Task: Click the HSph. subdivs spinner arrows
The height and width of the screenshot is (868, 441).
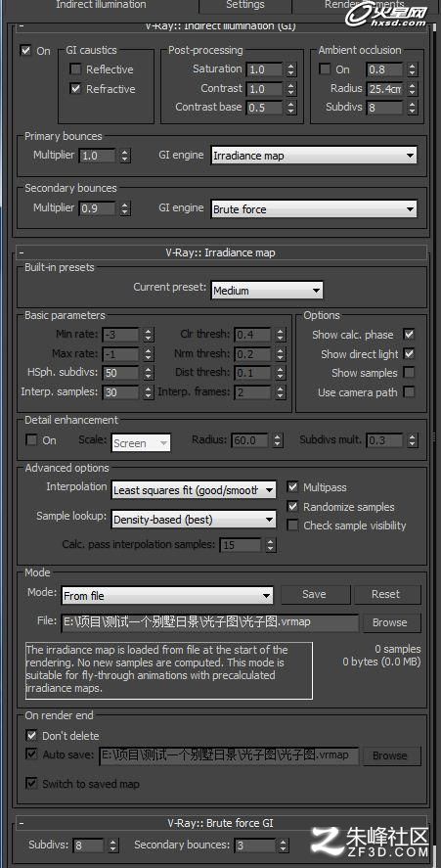Action: coord(148,373)
